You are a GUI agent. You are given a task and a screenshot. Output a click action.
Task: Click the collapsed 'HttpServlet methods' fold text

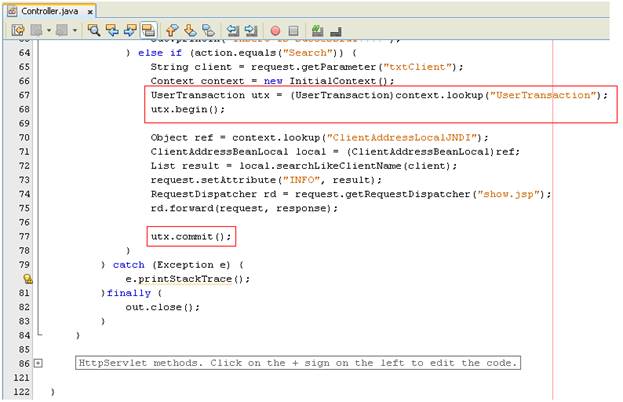(x=298, y=363)
